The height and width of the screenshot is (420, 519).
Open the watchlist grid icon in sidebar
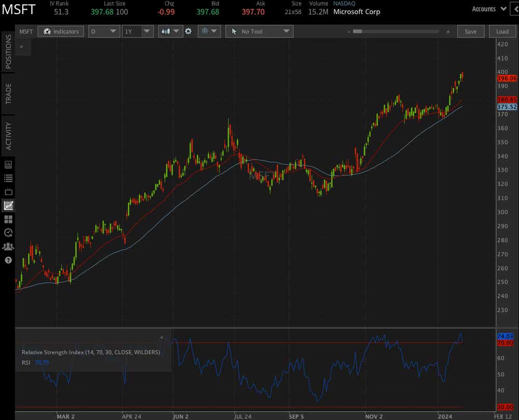click(x=8, y=220)
